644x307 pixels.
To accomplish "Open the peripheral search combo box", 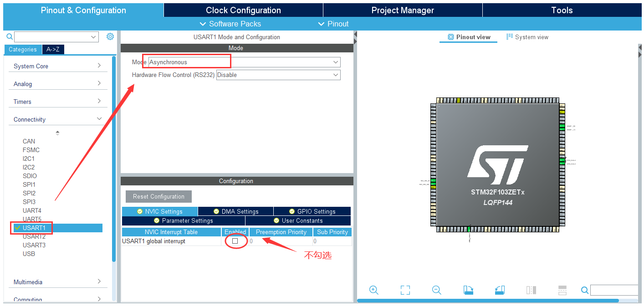I will pos(56,37).
